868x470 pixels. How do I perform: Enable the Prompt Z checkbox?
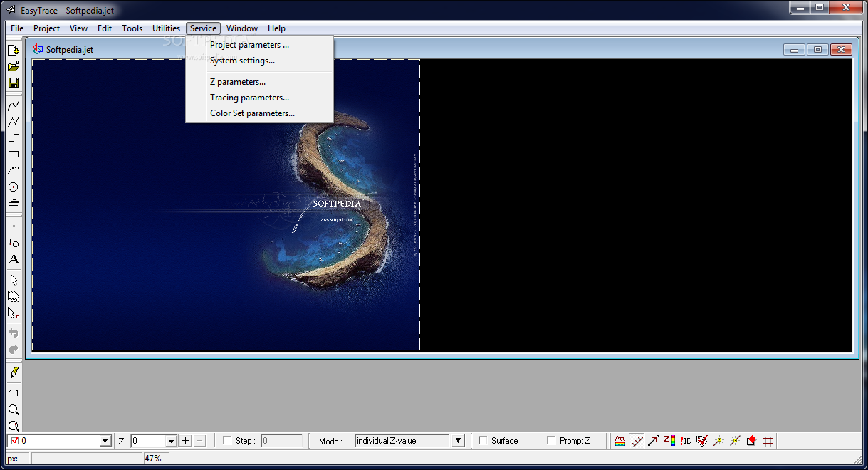tap(551, 441)
